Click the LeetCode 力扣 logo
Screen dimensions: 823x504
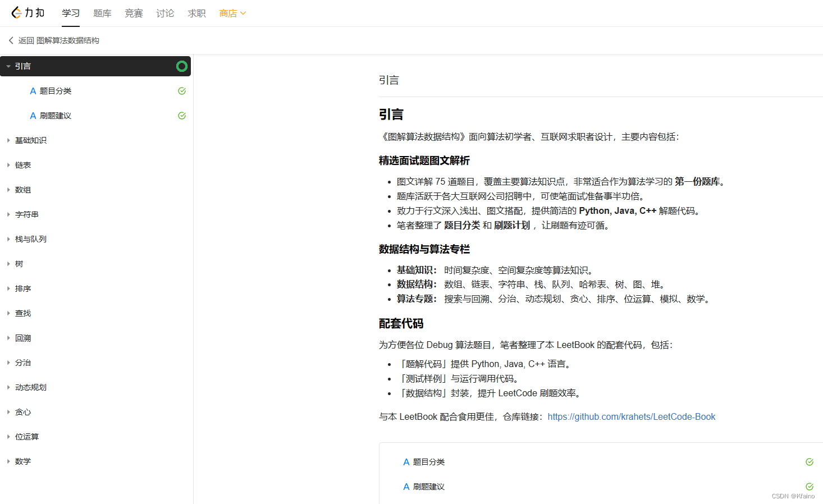point(28,12)
